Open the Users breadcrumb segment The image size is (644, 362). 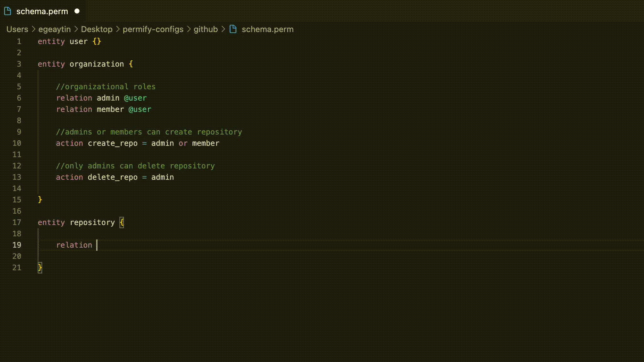[x=17, y=29]
